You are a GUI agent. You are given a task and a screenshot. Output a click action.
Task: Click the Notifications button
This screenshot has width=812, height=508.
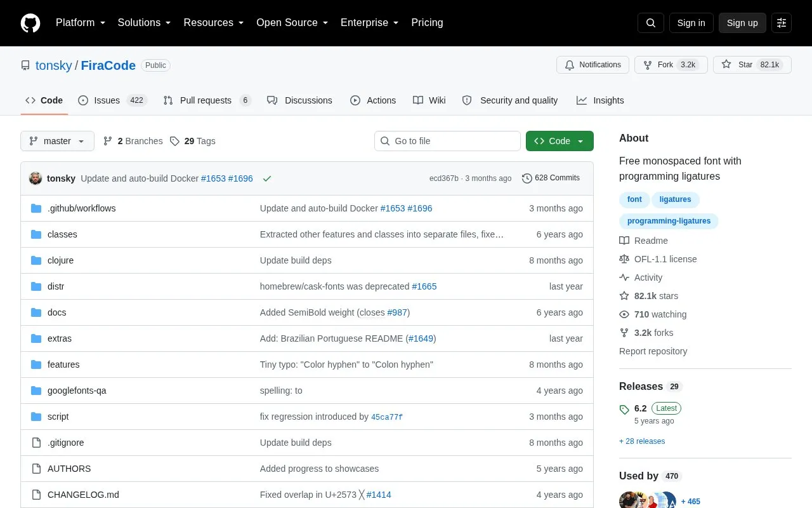(593, 65)
